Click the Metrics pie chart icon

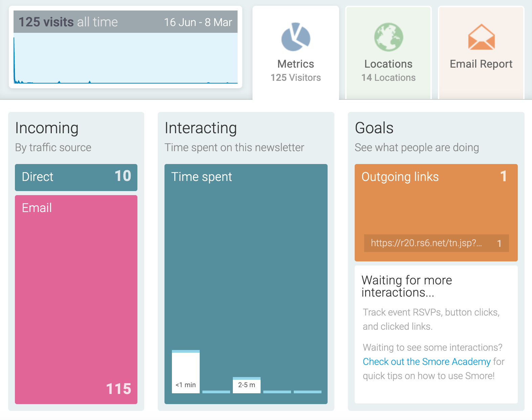(296, 37)
